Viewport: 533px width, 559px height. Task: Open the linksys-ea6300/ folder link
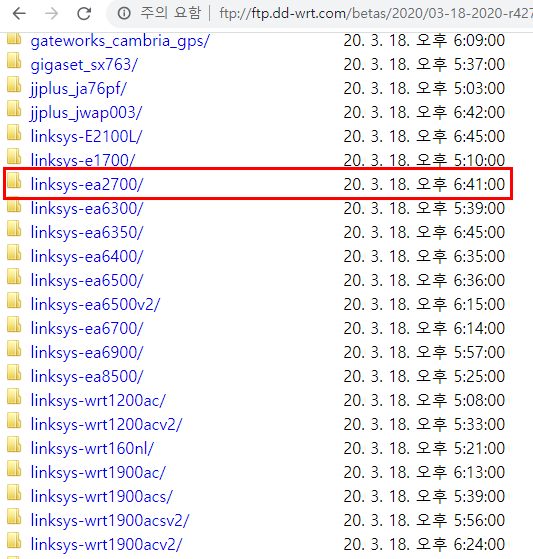pyautogui.click(x=87, y=209)
